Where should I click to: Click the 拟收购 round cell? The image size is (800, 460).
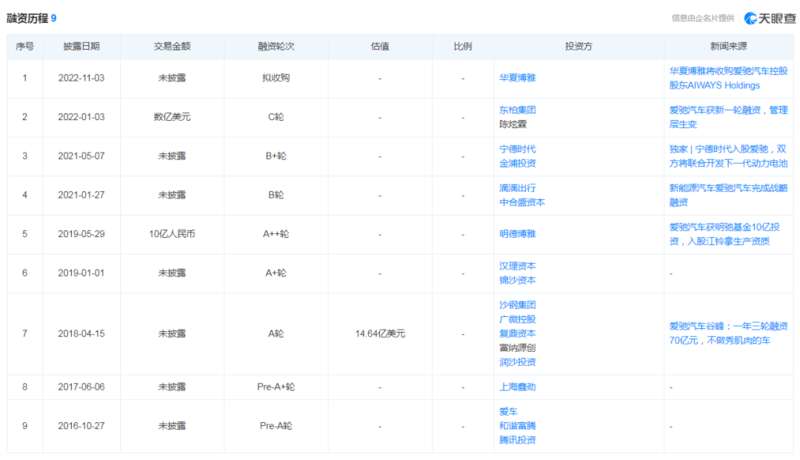(x=276, y=78)
